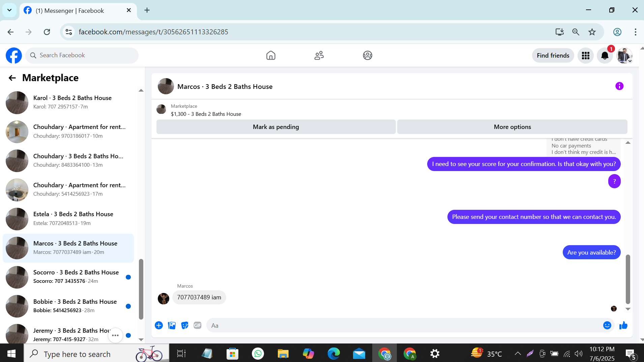Image resolution: width=644 pixels, height=362 pixels.
Task: Go back from Marketplace chat list
Action: pyautogui.click(x=12, y=78)
